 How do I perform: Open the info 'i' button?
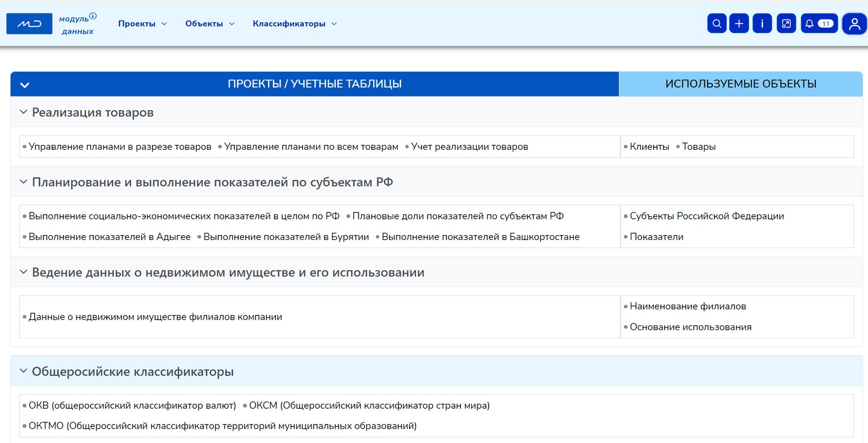[x=762, y=23]
